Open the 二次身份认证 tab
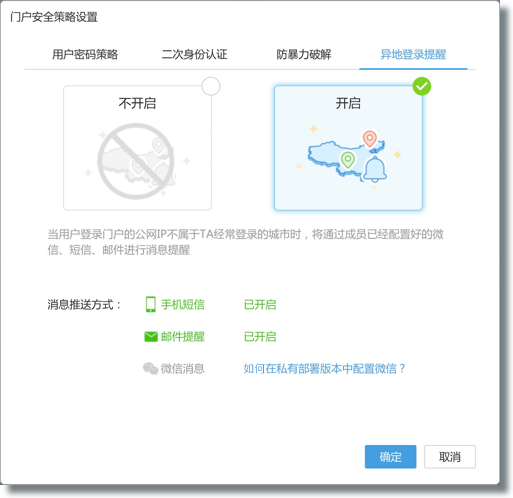 click(194, 54)
